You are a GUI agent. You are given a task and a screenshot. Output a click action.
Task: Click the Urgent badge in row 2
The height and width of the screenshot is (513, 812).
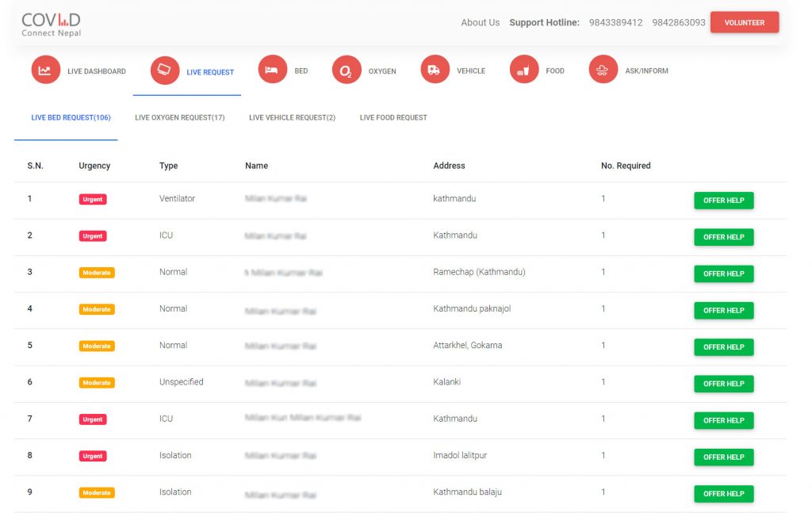[x=93, y=236]
